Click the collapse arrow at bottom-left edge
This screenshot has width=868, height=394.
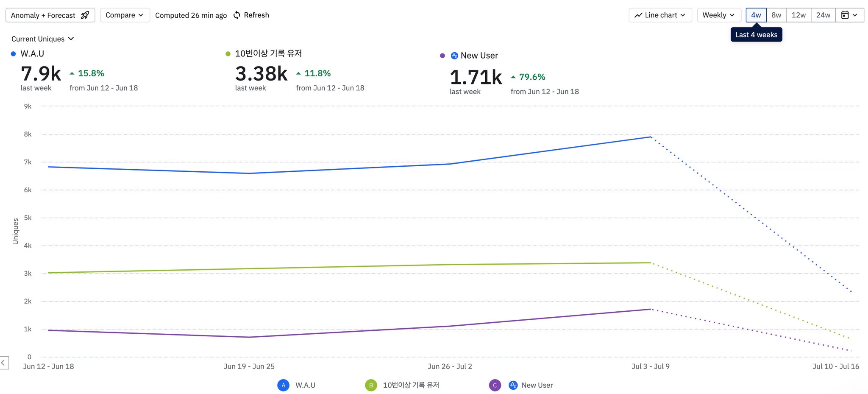[3, 363]
